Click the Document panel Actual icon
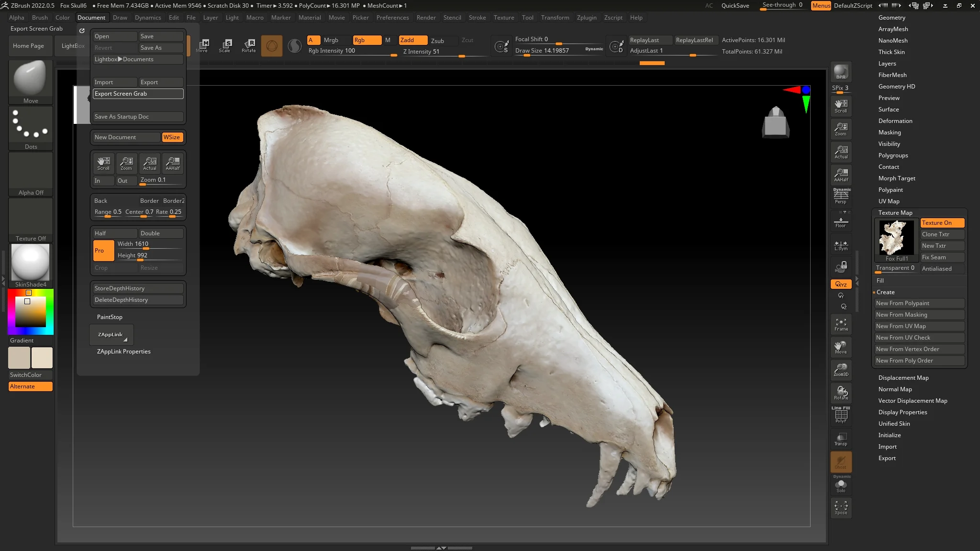980x551 pixels. (150, 163)
